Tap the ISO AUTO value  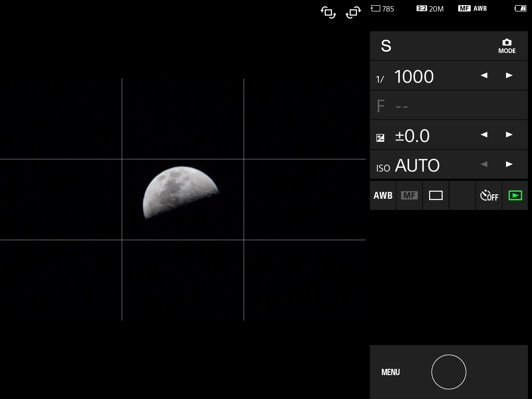click(417, 165)
